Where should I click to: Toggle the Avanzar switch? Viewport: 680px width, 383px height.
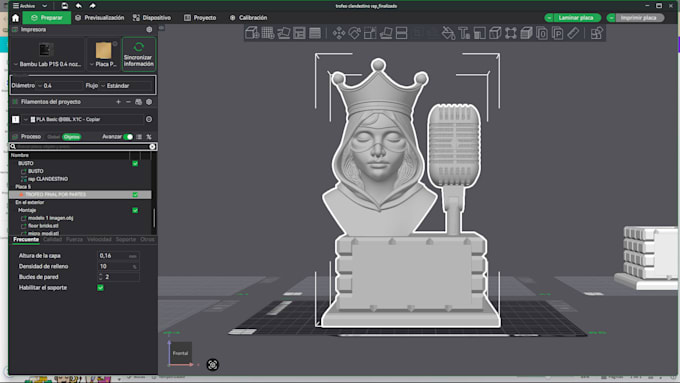[x=128, y=137]
